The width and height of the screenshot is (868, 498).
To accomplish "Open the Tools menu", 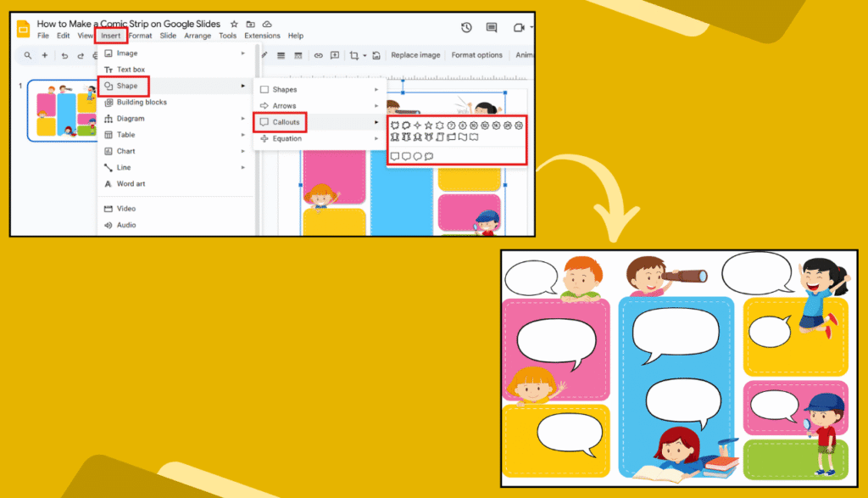I will [x=227, y=36].
